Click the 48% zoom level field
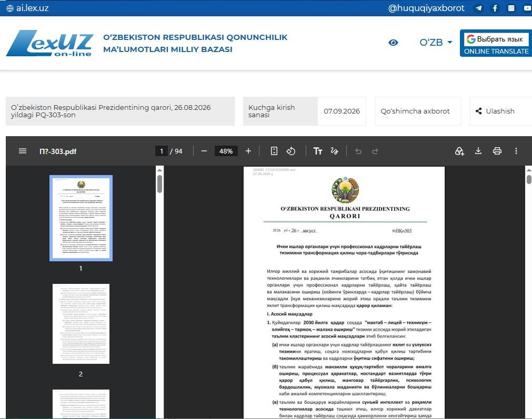 [x=226, y=151]
